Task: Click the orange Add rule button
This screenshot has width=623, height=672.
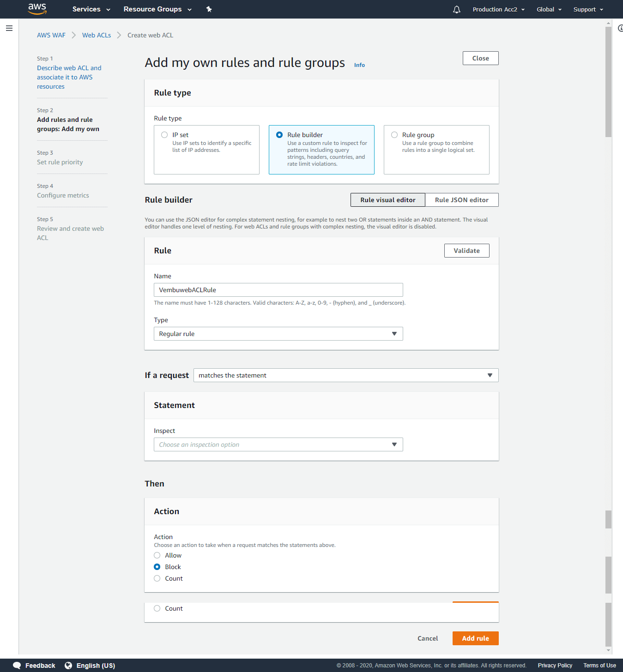Action: (475, 638)
